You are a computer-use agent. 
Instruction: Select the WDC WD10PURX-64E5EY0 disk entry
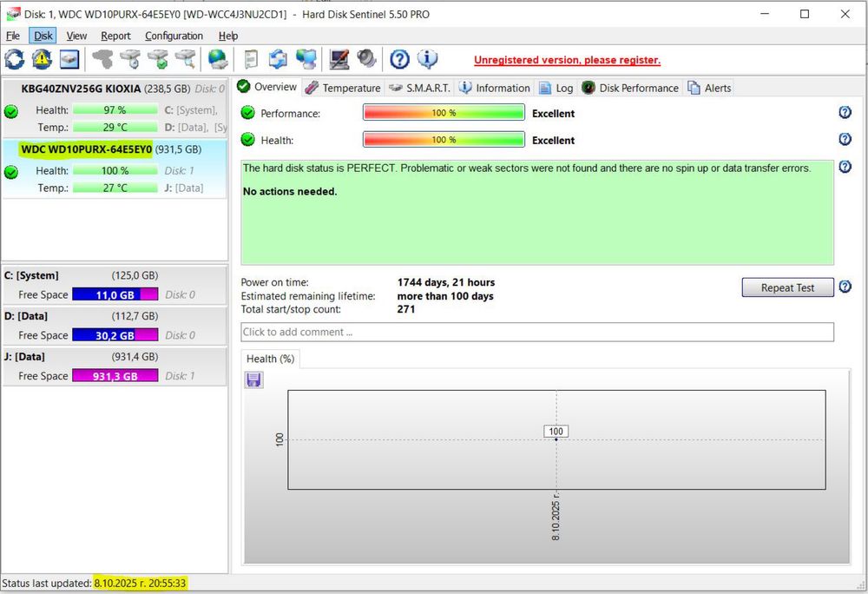click(114, 168)
